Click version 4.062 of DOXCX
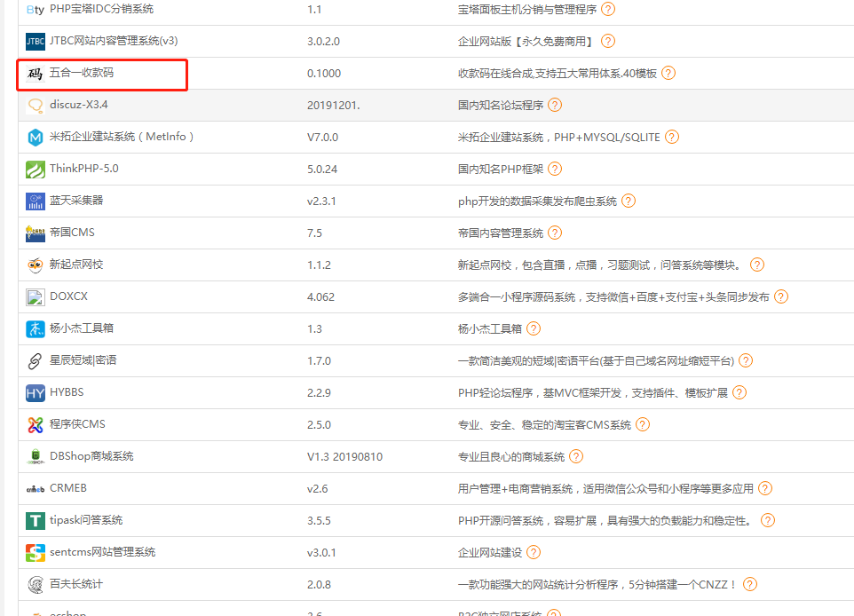 pos(320,297)
